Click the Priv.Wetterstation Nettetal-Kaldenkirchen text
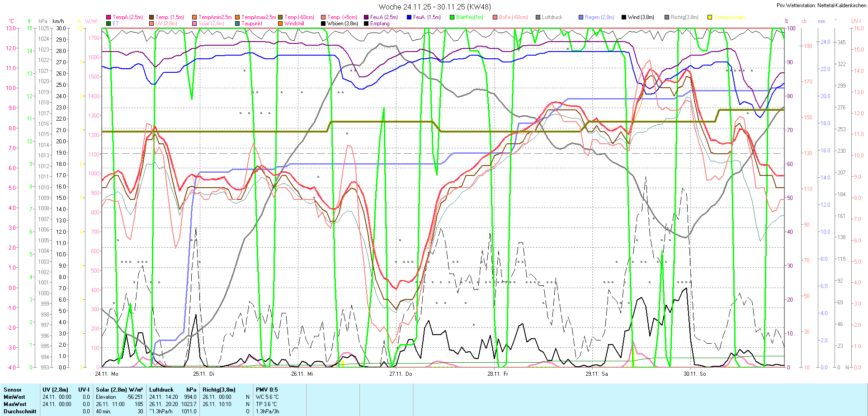 821,5
